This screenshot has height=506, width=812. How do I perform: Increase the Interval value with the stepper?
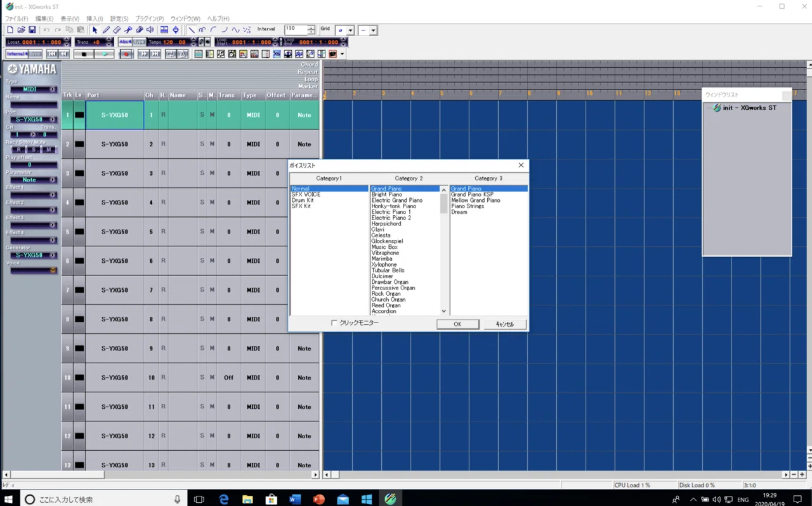tap(311, 27)
